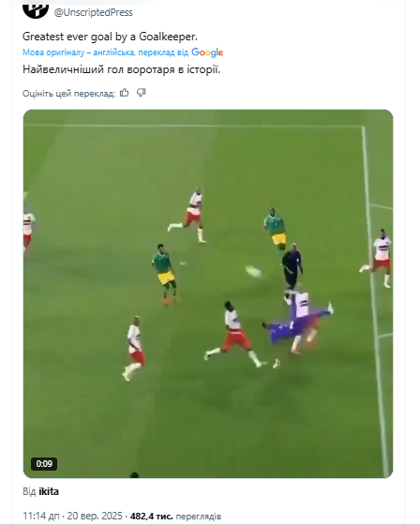
Task: View the 482,4 тис. переглядів count
Action: point(175,516)
